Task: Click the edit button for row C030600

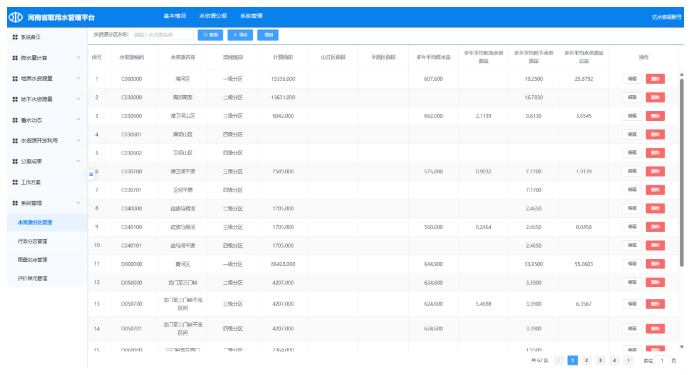Action: click(632, 116)
